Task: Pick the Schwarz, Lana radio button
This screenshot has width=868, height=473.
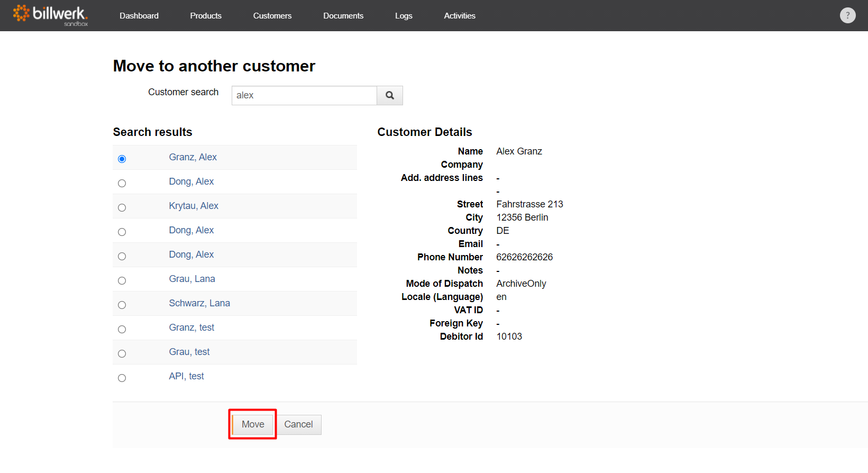Action: click(122, 305)
